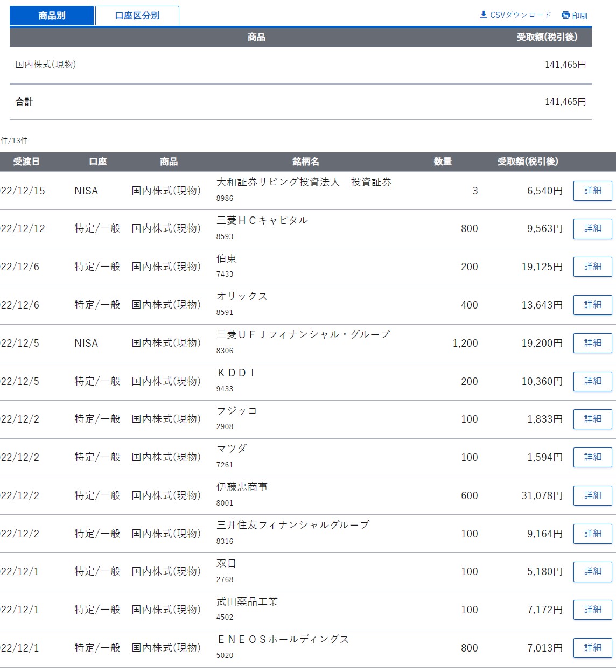Show 詳細 for 伊藤忠商事
Screen dimensions: 616x672
[592, 495]
